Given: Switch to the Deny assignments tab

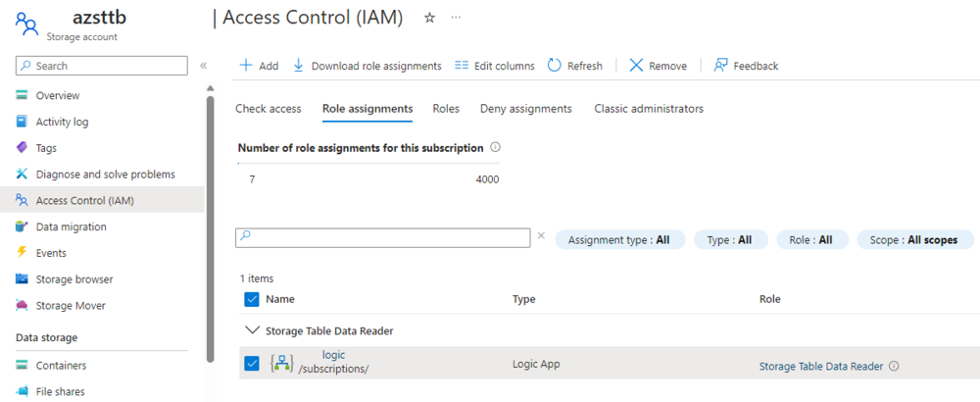Looking at the screenshot, I should coord(525,109).
